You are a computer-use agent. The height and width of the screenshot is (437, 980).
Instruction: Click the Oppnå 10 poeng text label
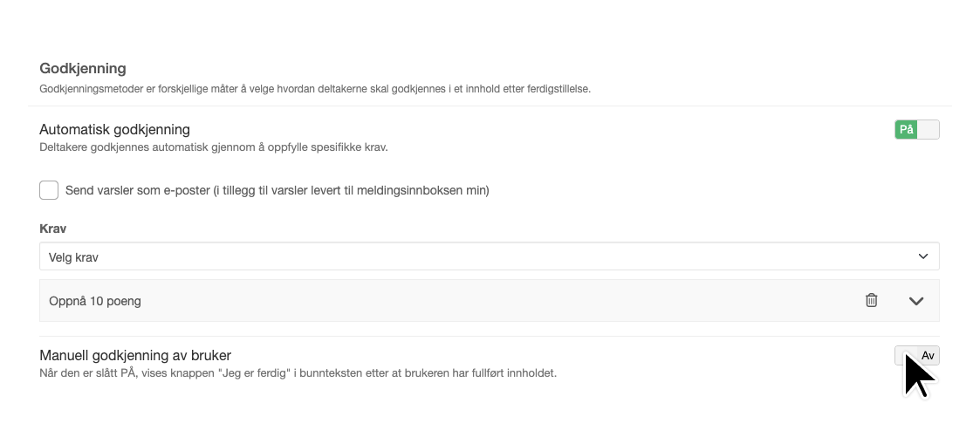(x=95, y=301)
